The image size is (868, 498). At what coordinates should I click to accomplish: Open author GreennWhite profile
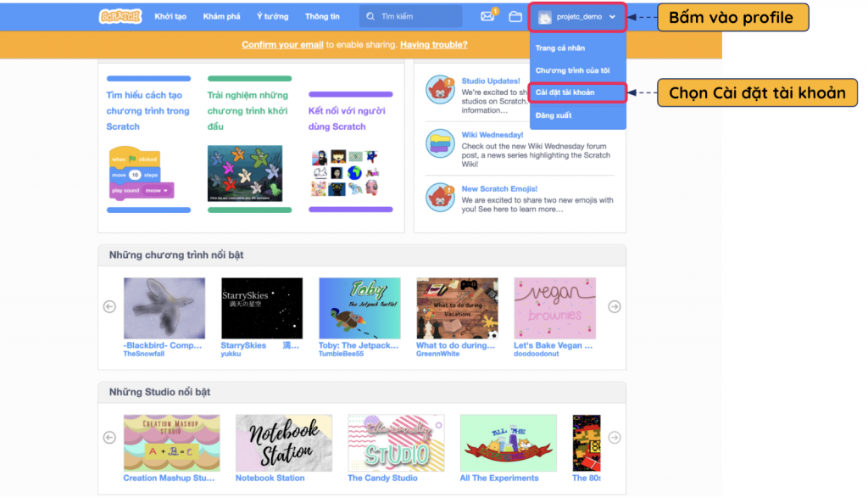438,354
